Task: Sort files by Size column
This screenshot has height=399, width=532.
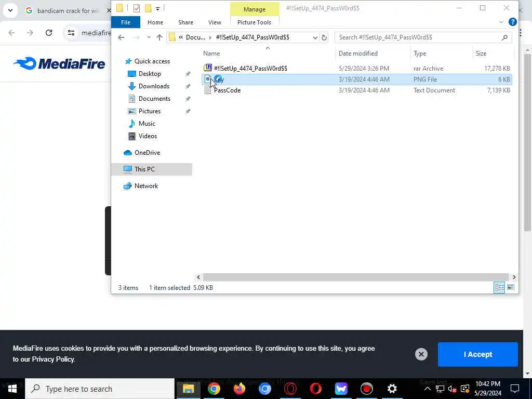Action: point(481,54)
